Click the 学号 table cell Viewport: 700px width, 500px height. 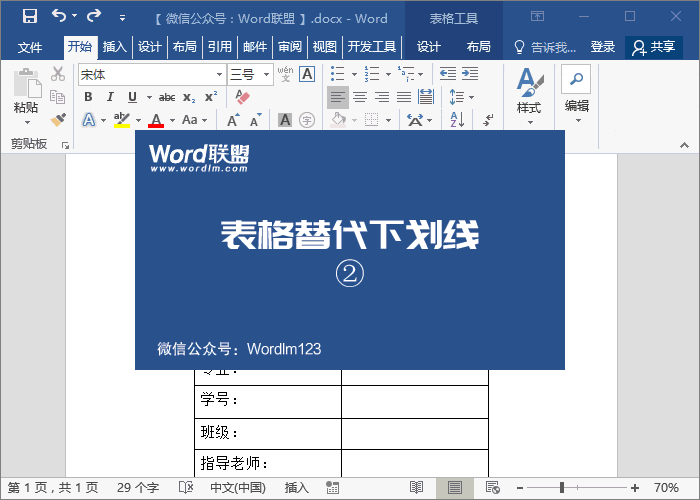pyautogui.click(x=268, y=401)
